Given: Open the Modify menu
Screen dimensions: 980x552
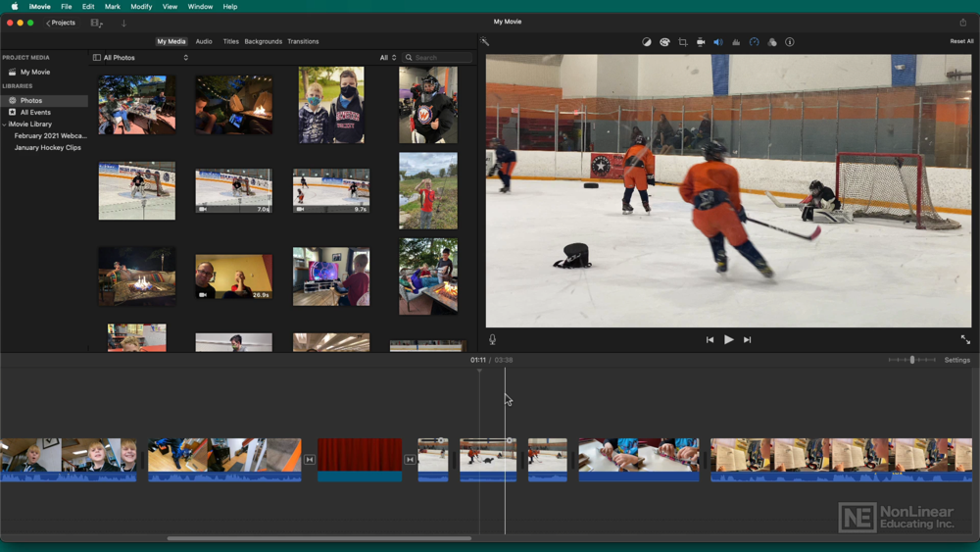Looking at the screenshot, I should 141,6.
